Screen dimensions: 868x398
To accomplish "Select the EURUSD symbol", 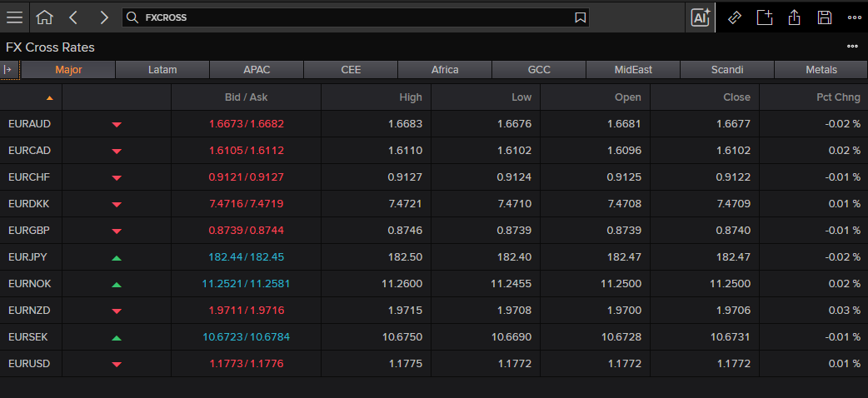I will click(29, 364).
